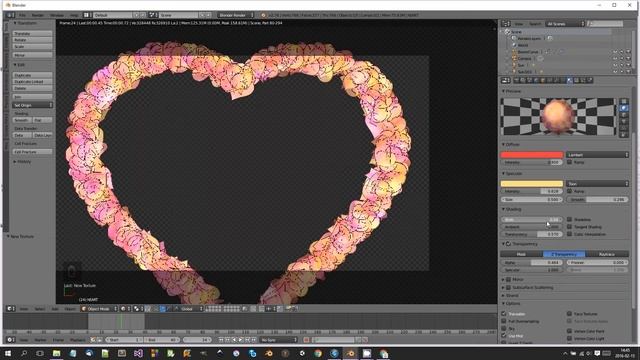Open pivot point selector in viewport header

tap(138, 309)
